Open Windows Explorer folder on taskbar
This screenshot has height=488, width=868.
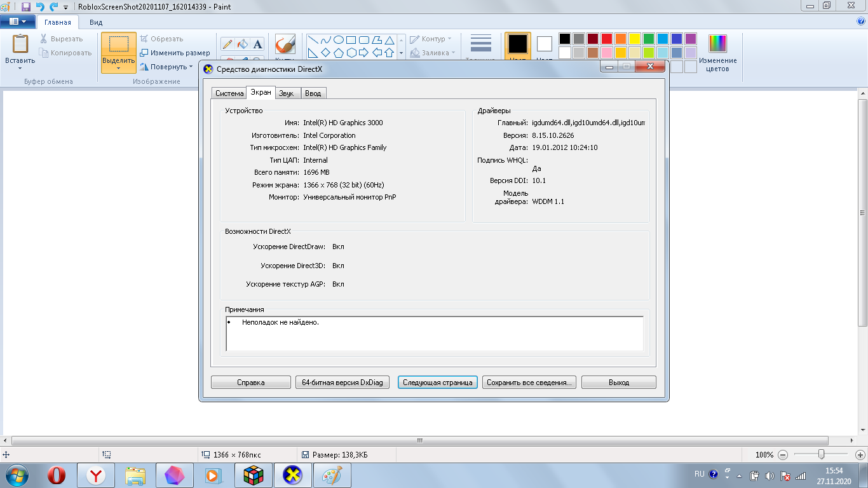point(135,475)
